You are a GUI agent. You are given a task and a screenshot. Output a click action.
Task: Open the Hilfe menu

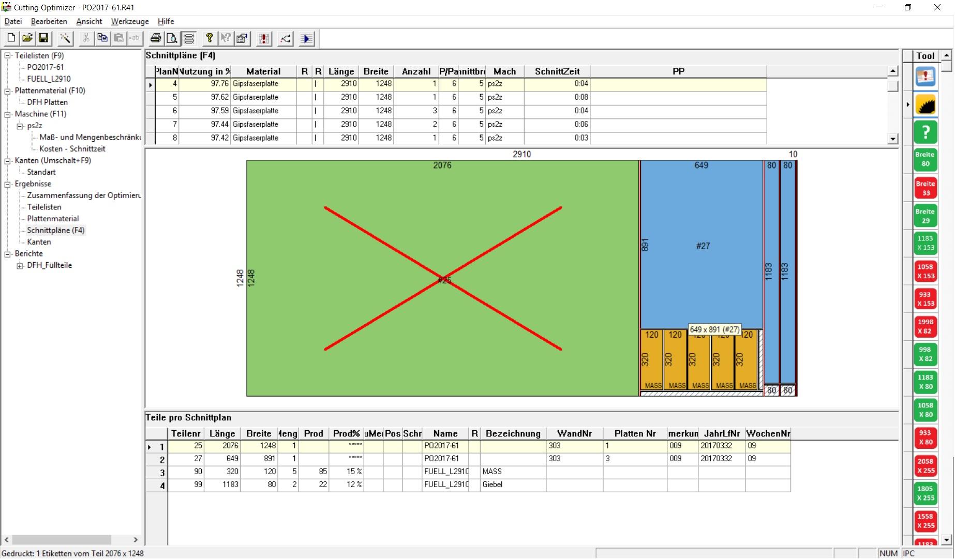(166, 21)
